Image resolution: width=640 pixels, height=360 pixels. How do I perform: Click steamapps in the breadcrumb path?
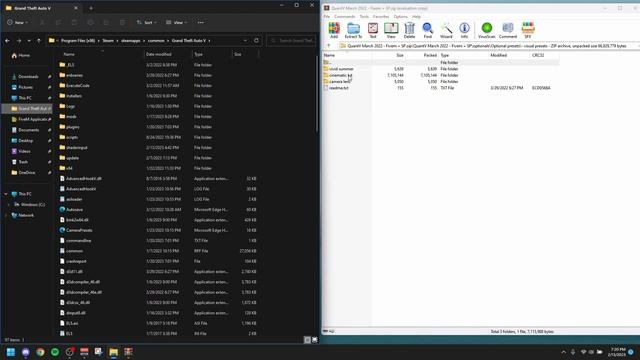click(x=131, y=41)
